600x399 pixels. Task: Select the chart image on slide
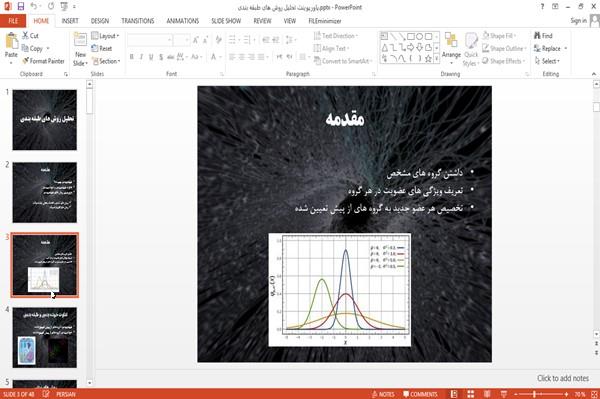(340, 290)
